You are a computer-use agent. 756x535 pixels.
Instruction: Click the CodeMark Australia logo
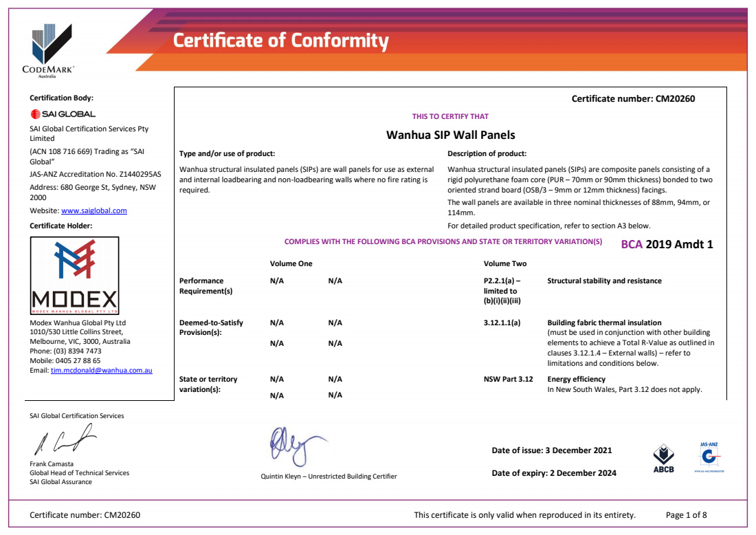point(48,51)
